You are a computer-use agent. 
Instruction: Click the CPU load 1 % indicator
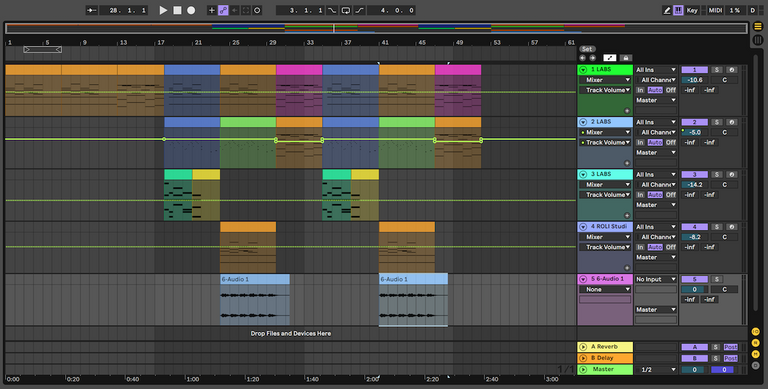point(735,10)
